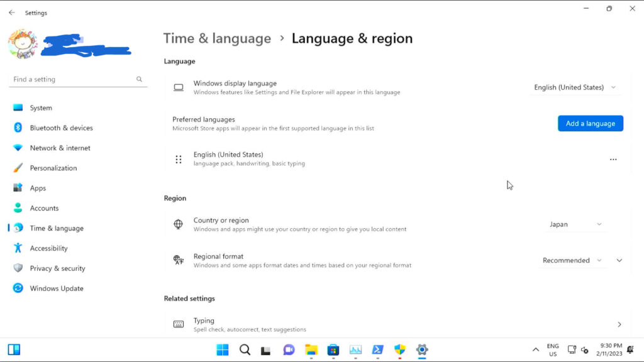Screen dimensions: 644x362
Task: Open the volume tray icon
Action: click(584, 350)
